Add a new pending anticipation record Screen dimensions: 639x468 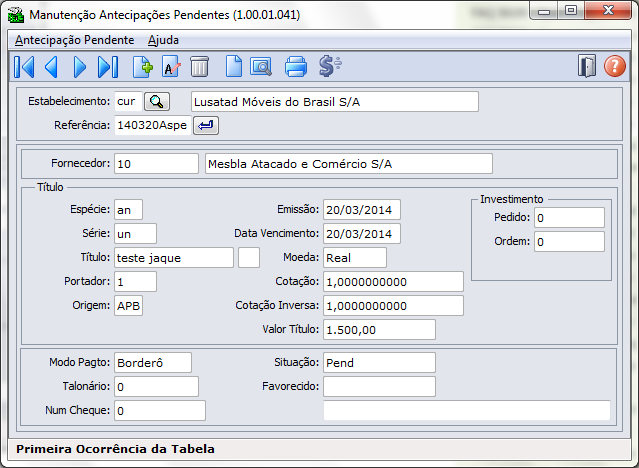click(x=143, y=67)
